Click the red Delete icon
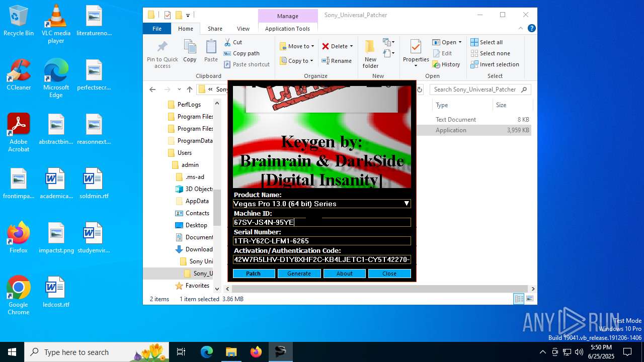This screenshot has width=644, height=362. [326, 46]
